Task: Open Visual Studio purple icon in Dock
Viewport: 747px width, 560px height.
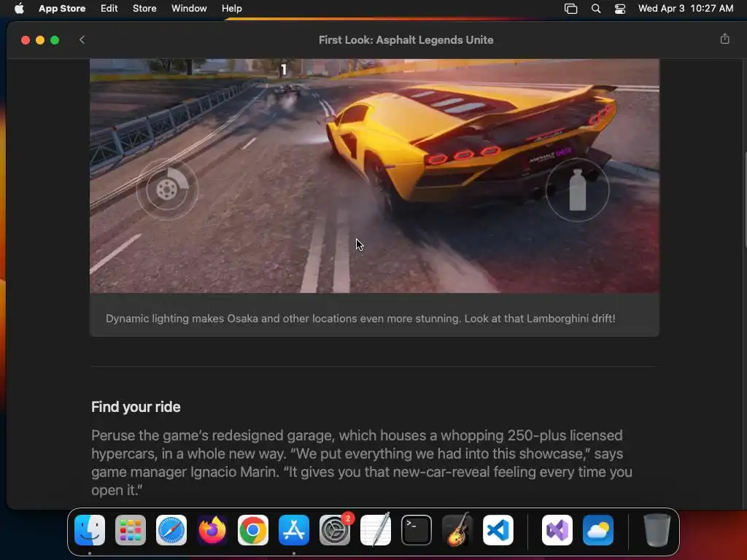Action: tap(557, 530)
